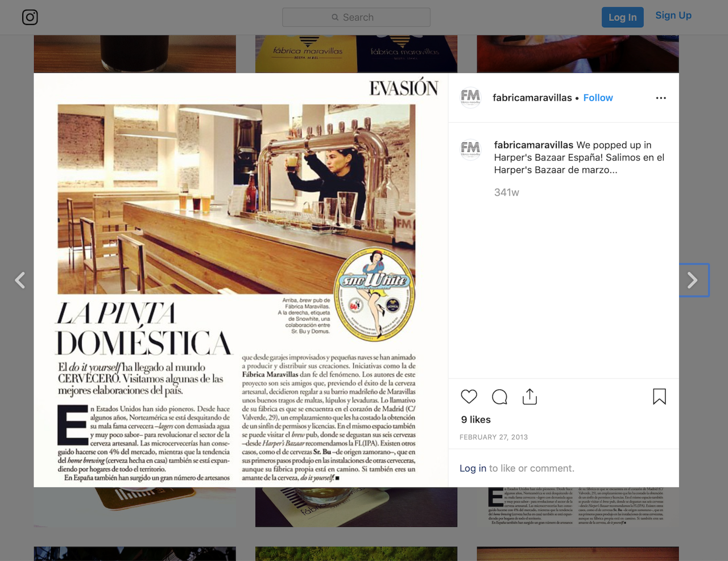The height and width of the screenshot is (561, 728).
Task: Open the Sign Up link
Action: pos(673,15)
